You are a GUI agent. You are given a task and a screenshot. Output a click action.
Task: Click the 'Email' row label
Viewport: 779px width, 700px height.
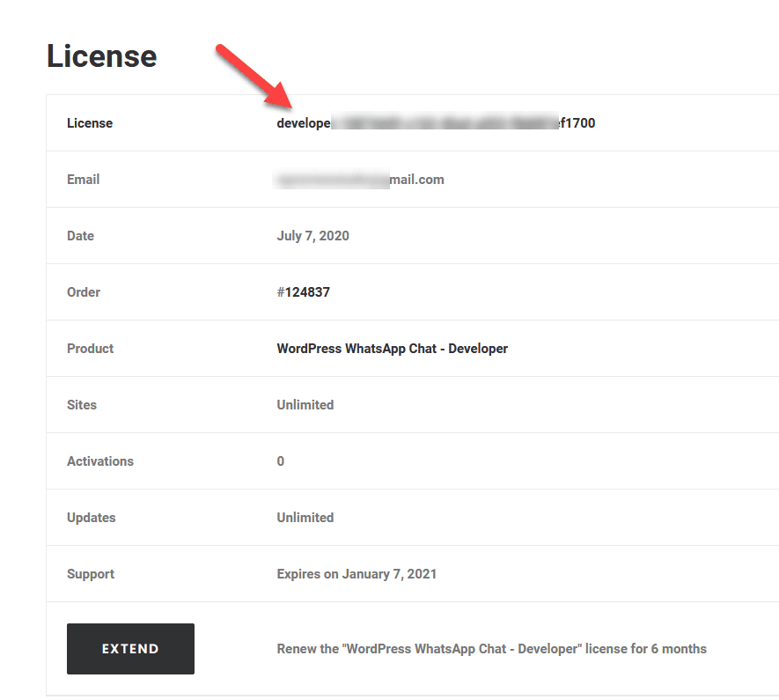[83, 179]
